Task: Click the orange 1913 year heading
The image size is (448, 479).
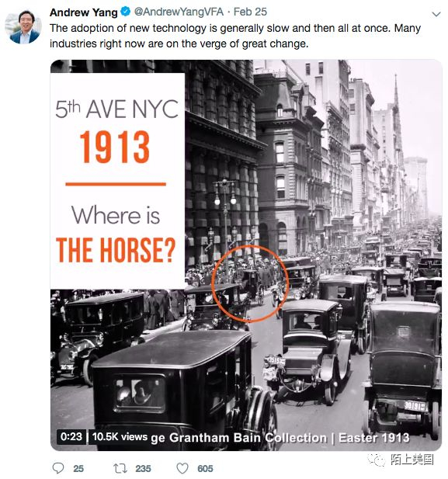Action: pos(115,147)
